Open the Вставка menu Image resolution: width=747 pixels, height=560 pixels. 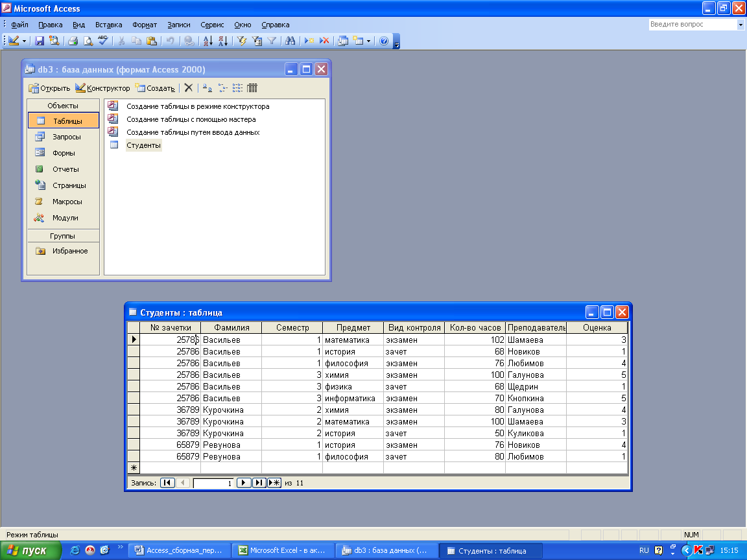coord(109,25)
